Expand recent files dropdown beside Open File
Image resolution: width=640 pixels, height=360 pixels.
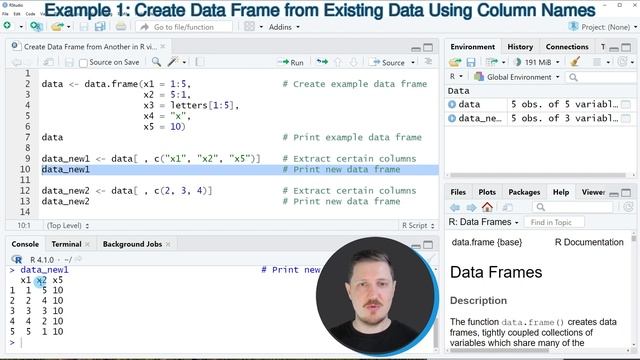point(69,27)
